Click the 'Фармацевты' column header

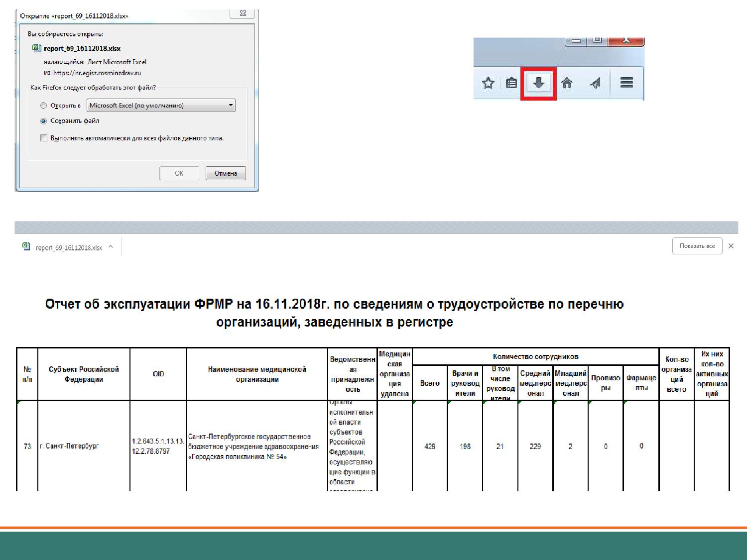coord(641,383)
